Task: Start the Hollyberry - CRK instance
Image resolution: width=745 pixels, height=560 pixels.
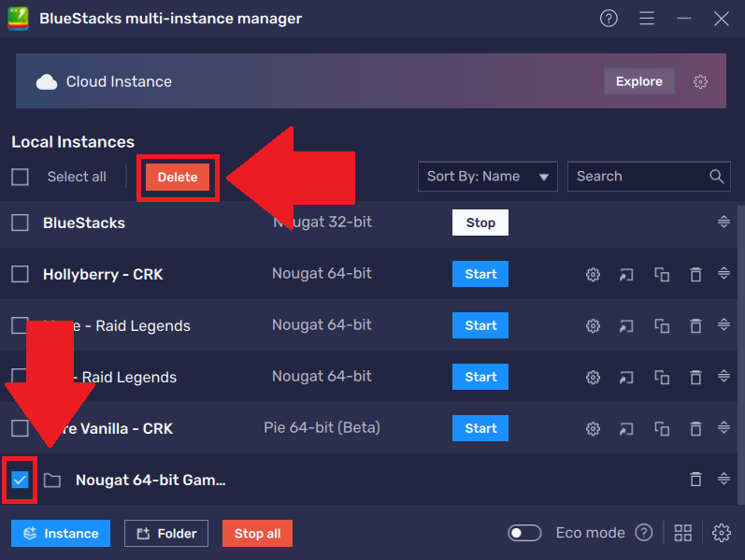Action: tap(480, 274)
